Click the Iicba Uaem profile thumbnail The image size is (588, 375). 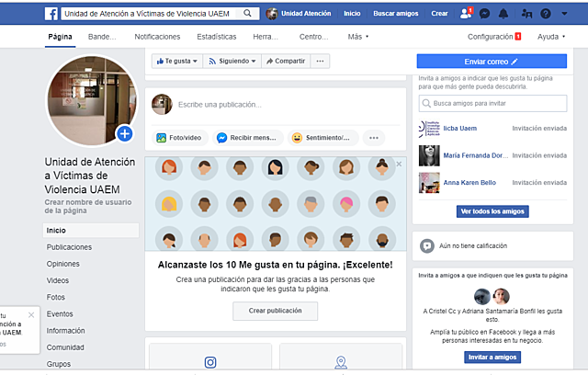pos(429,129)
